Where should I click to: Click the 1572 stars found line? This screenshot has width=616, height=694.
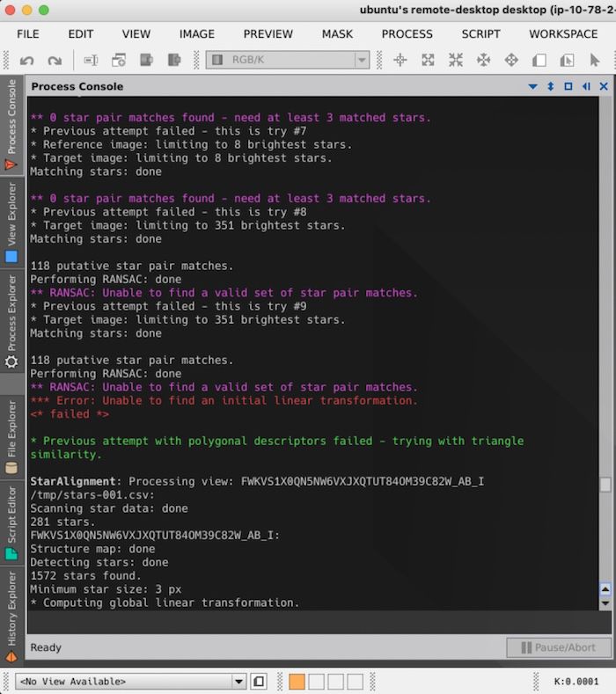click(85, 576)
